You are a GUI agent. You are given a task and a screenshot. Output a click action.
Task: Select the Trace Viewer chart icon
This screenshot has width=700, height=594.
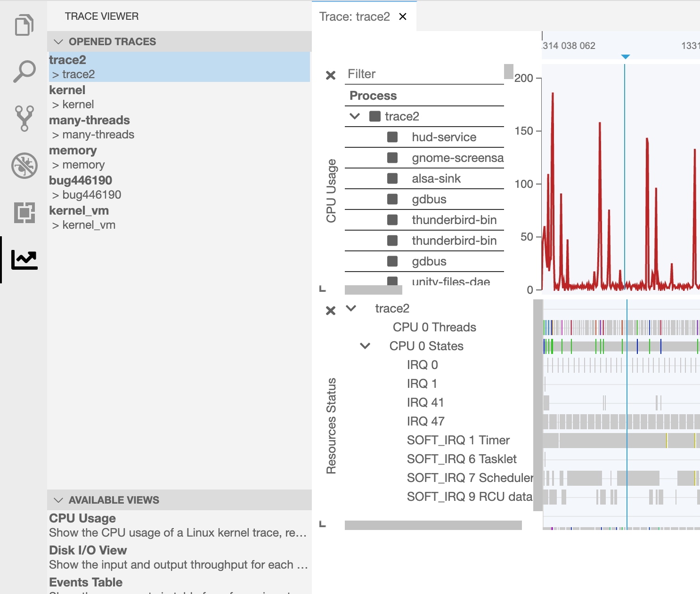[x=24, y=259]
